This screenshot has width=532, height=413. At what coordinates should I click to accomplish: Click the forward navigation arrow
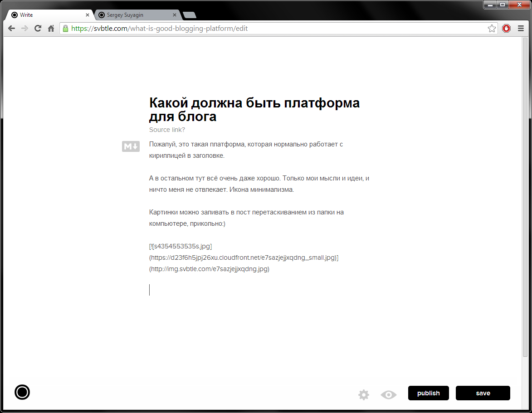coord(24,29)
